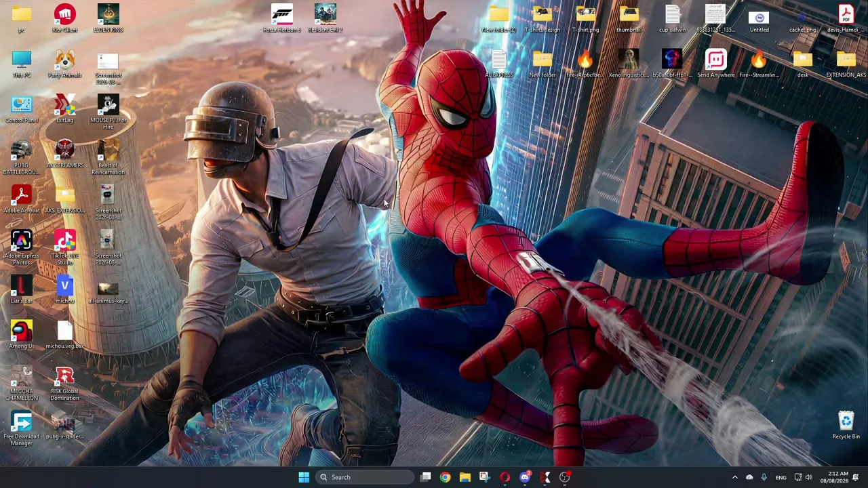
Task: Select the Recycle Bin icon
Action: coord(846,425)
